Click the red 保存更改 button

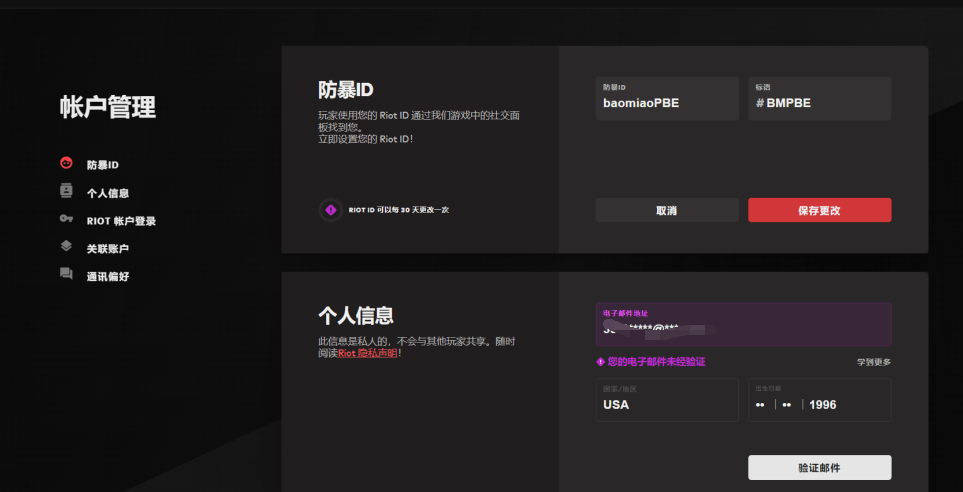(819, 210)
